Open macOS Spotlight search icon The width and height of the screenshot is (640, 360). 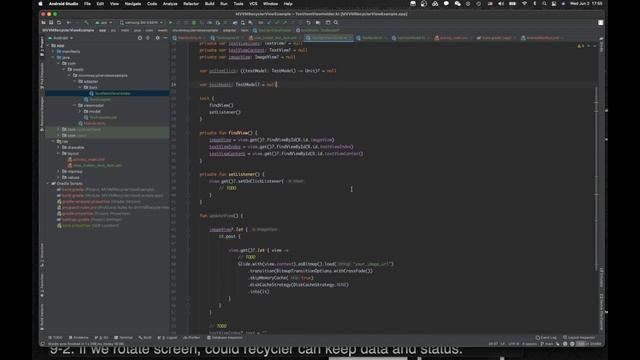[544, 4]
